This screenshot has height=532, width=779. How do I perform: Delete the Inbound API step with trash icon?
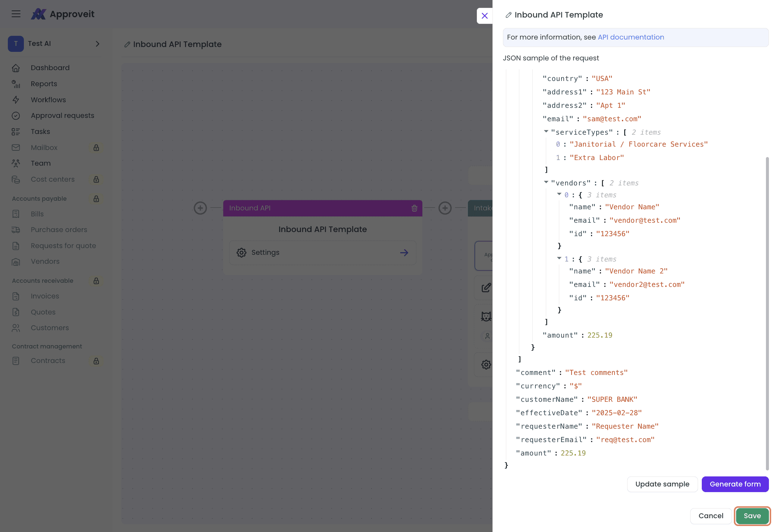414,208
